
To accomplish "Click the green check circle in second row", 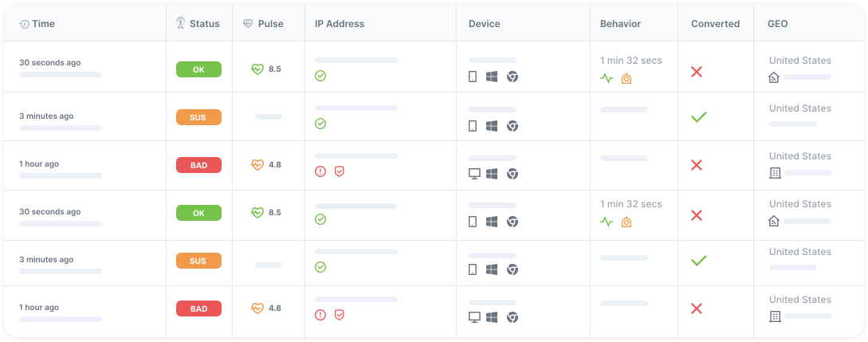I will pyautogui.click(x=320, y=124).
